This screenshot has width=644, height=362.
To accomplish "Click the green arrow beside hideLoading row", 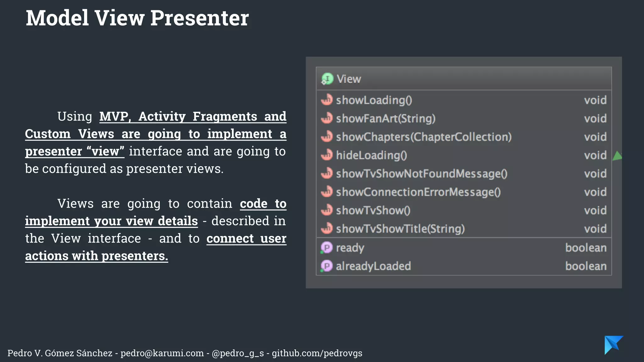I will [617, 156].
